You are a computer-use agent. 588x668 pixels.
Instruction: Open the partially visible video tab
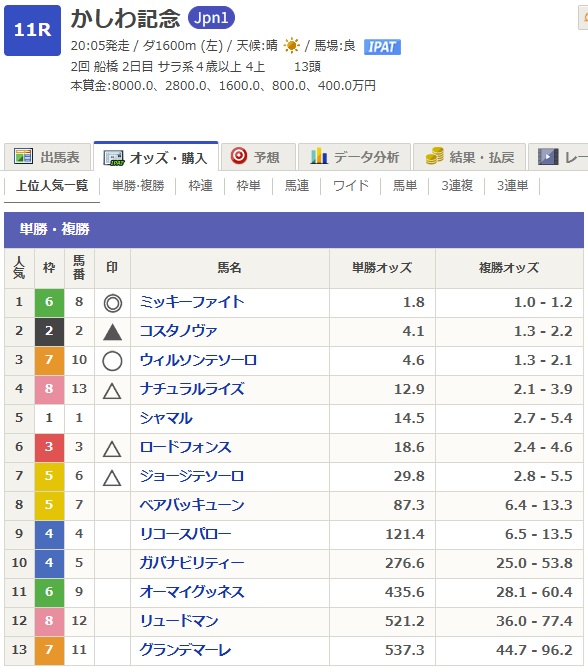click(558, 157)
